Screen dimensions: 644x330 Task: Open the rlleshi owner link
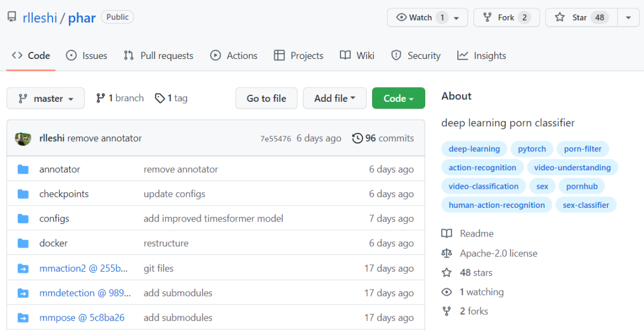pyautogui.click(x=40, y=18)
